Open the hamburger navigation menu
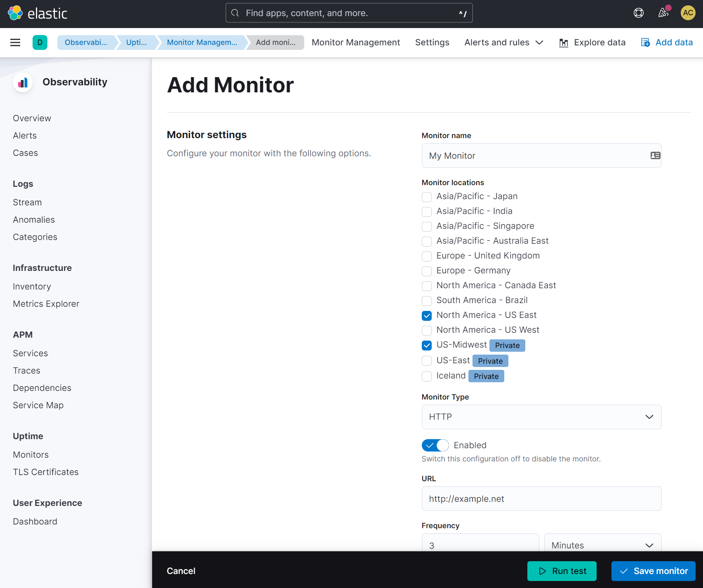Viewport: 703px width, 588px height. (x=15, y=42)
